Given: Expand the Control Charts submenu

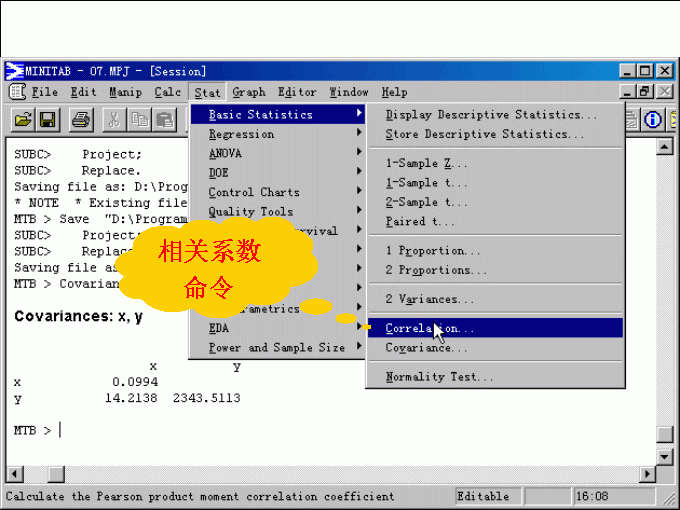Looking at the screenshot, I should [x=254, y=192].
